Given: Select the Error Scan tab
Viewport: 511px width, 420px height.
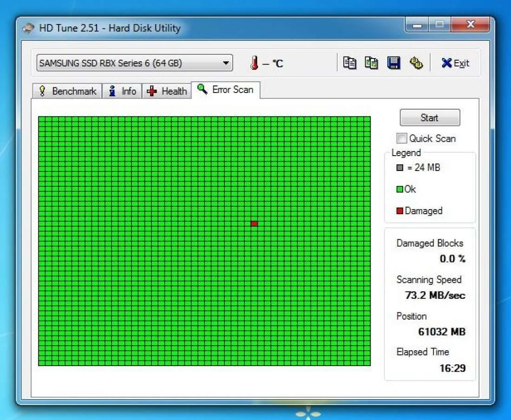Looking at the screenshot, I should click(225, 90).
